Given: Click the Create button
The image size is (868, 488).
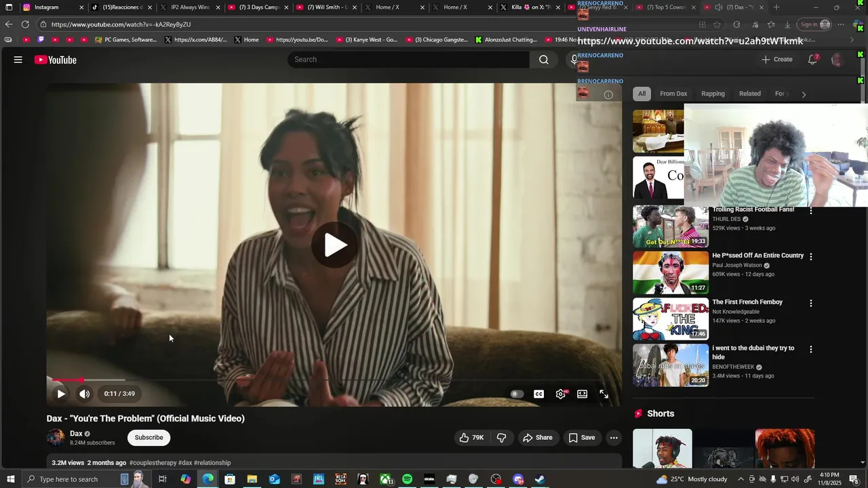Looking at the screenshot, I should point(777,60).
